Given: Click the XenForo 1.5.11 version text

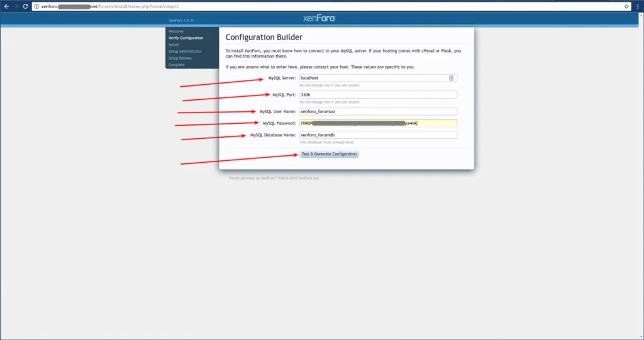Looking at the screenshot, I should tap(181, 21).
